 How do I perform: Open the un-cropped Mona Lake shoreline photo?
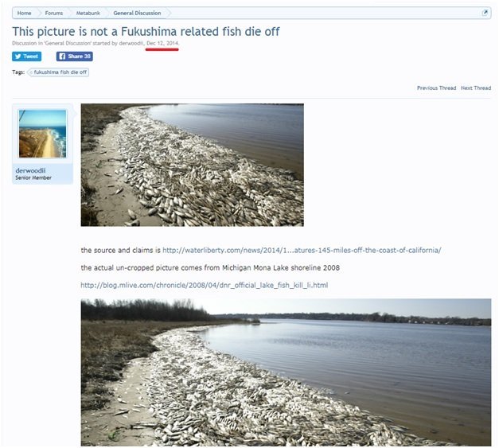coord(286,372)
